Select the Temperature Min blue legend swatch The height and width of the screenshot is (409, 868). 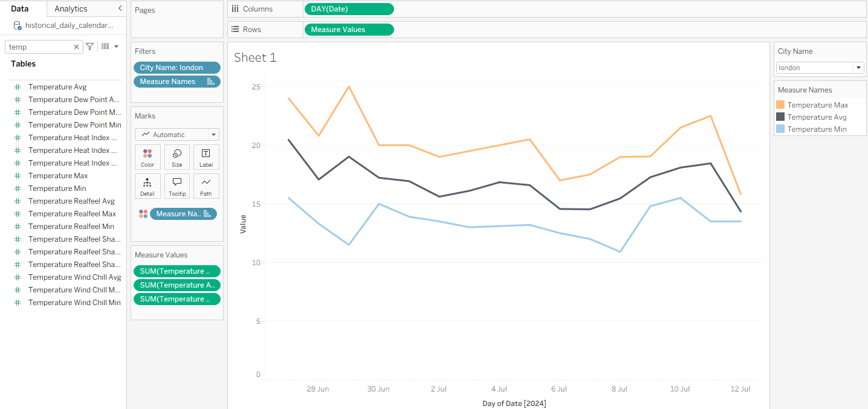(x=780, y=129)
